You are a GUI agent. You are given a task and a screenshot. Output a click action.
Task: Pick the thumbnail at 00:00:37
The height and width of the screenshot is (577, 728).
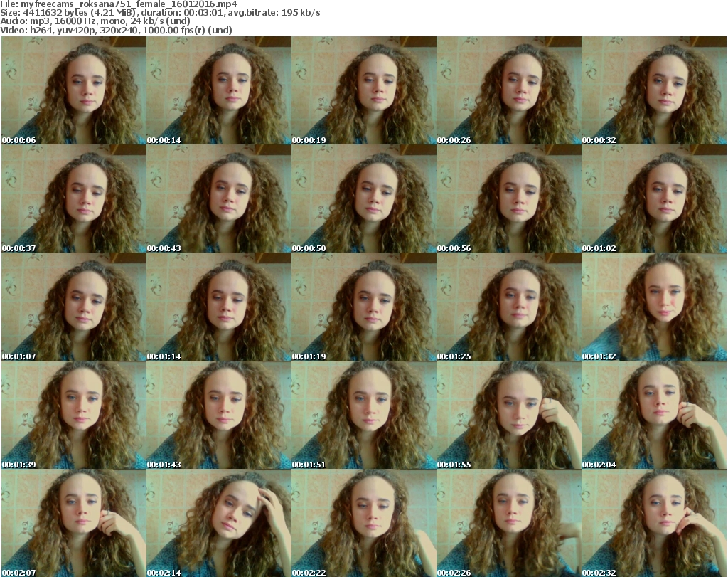click(74, 198)
